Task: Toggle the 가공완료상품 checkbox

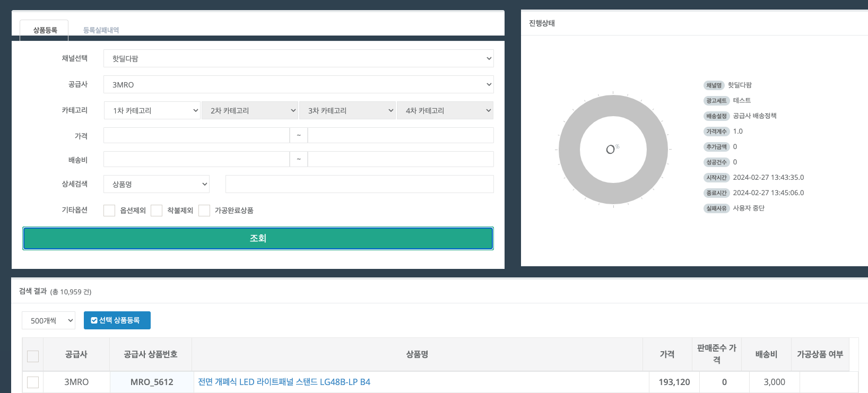Action: pos(204,211)
